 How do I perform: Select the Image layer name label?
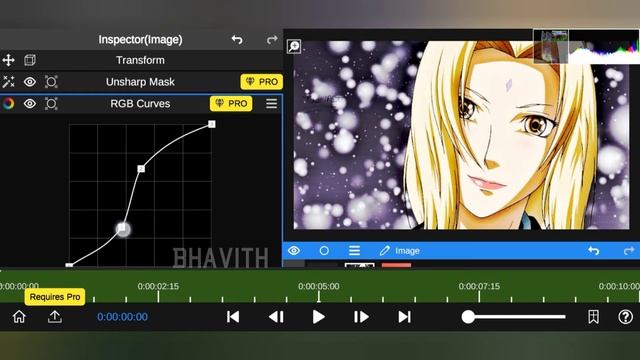407,251
